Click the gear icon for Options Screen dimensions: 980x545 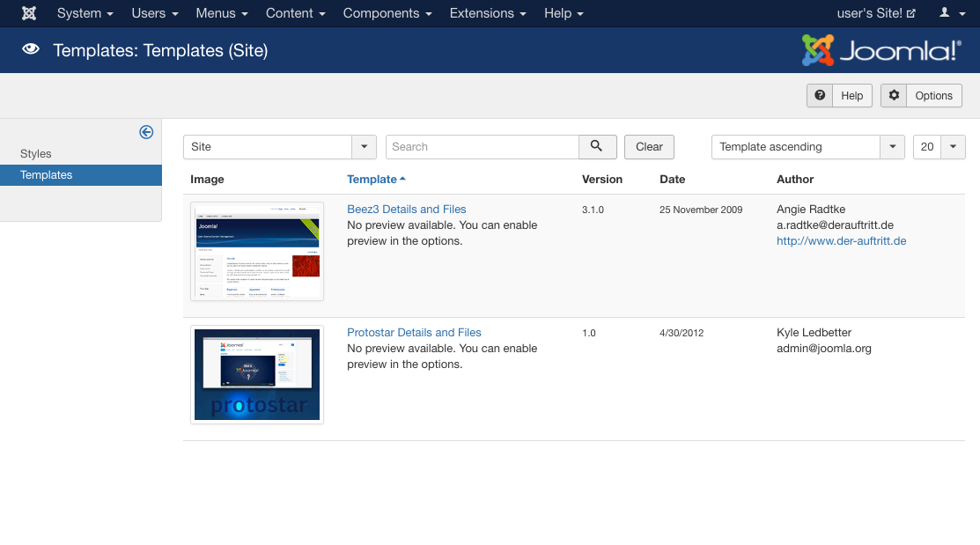point(894,96)
